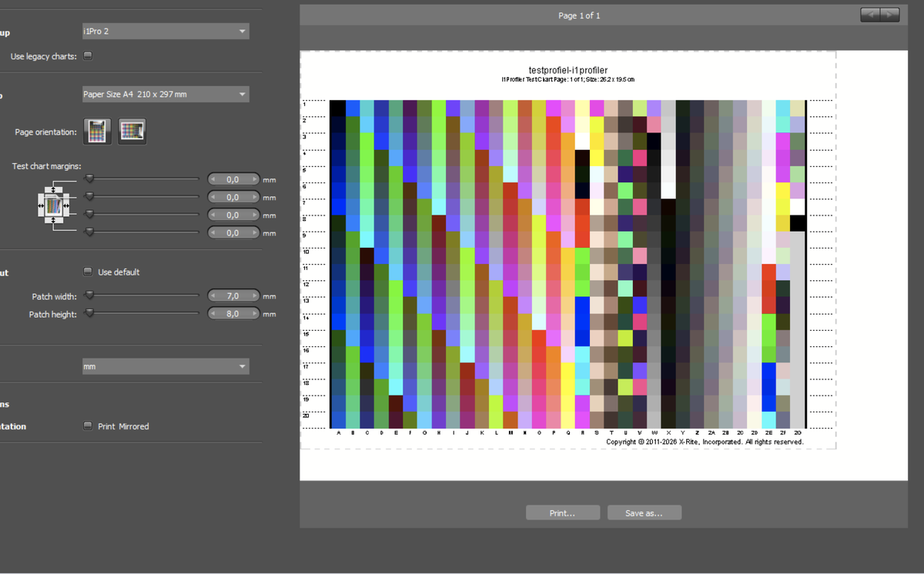Click the bottom margin value field
This screenshot has width=924, height=574.
[x=233, y=233]
